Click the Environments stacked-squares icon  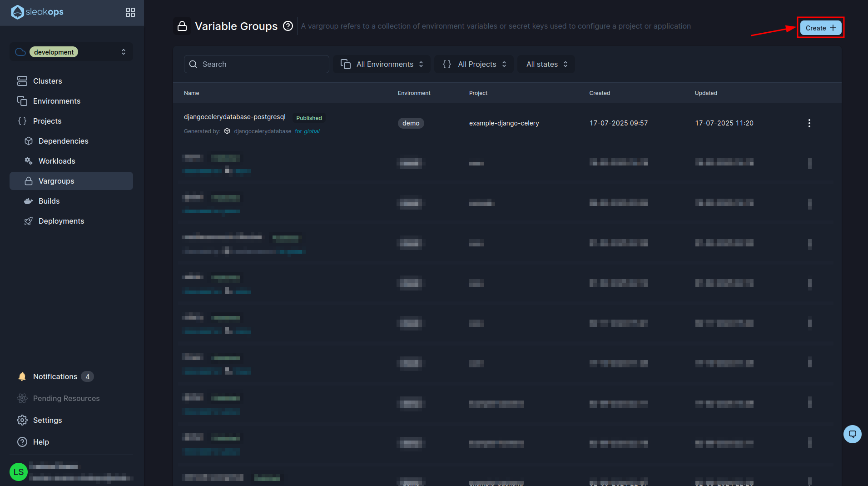pyautogui.click(x=22, y=101)
